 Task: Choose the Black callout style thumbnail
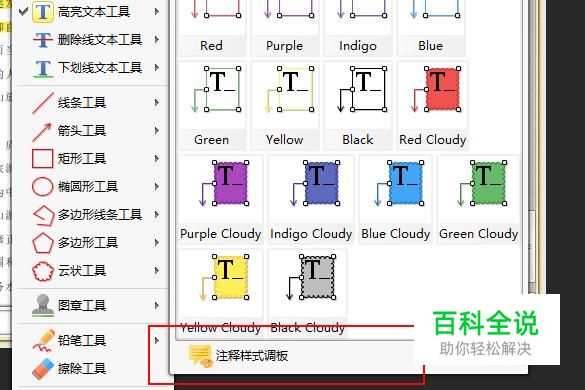358,106
